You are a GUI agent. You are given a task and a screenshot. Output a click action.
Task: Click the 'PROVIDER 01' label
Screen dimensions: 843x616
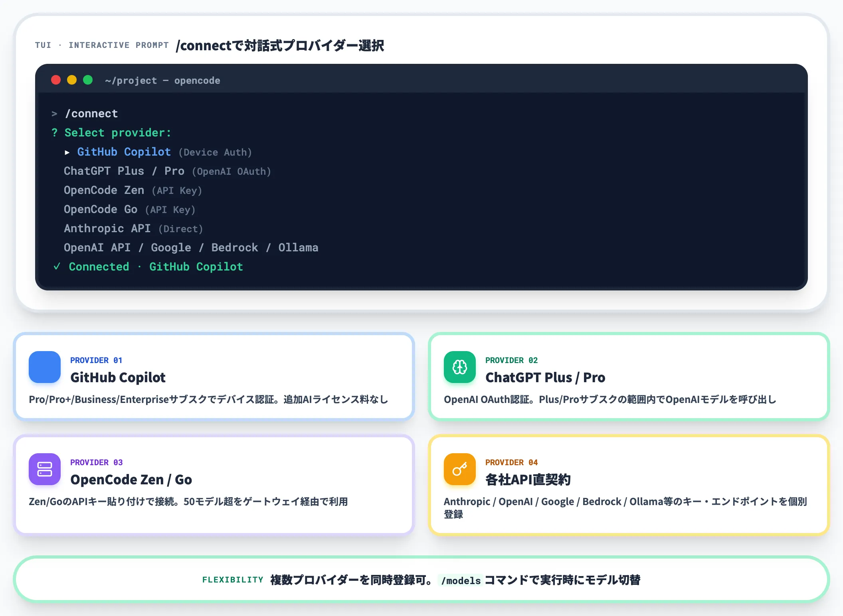pyautogui.click(x=96, y=360)
